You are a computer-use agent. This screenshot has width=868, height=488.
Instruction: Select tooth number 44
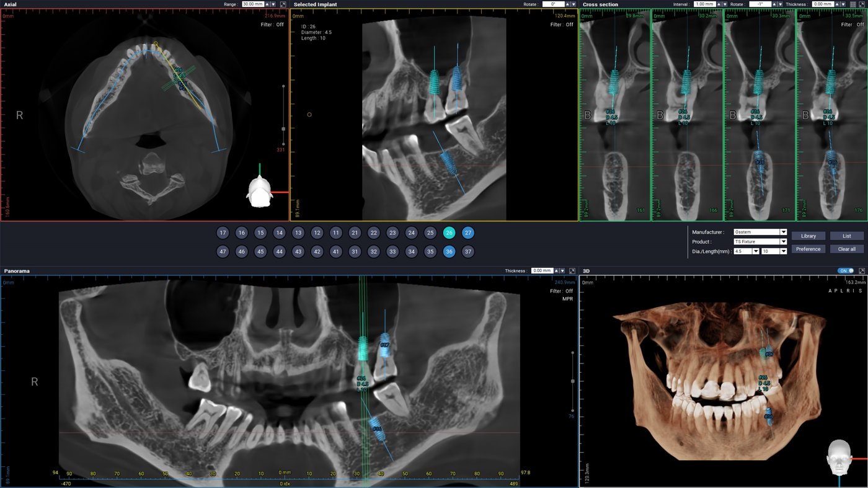(280, 252)
